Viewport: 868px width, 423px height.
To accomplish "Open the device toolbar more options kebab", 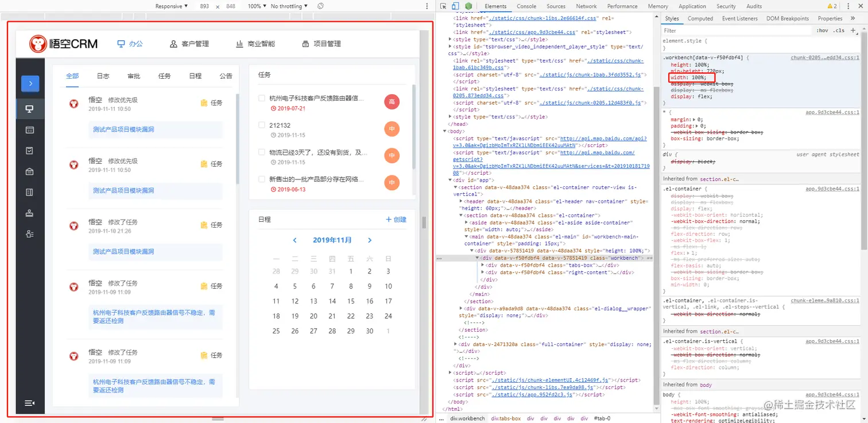I will tap(427, 6).
